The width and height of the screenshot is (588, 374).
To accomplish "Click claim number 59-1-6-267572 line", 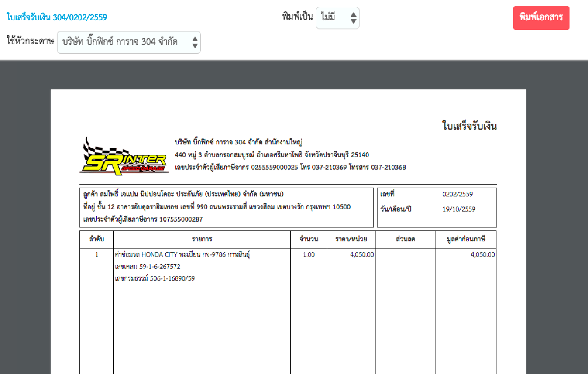I will click(147, 266).
